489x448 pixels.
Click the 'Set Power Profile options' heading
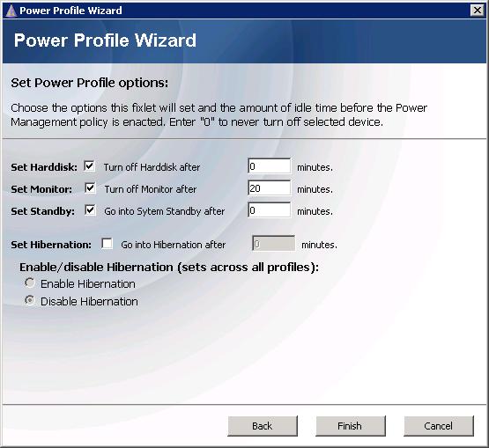point(90,83)
